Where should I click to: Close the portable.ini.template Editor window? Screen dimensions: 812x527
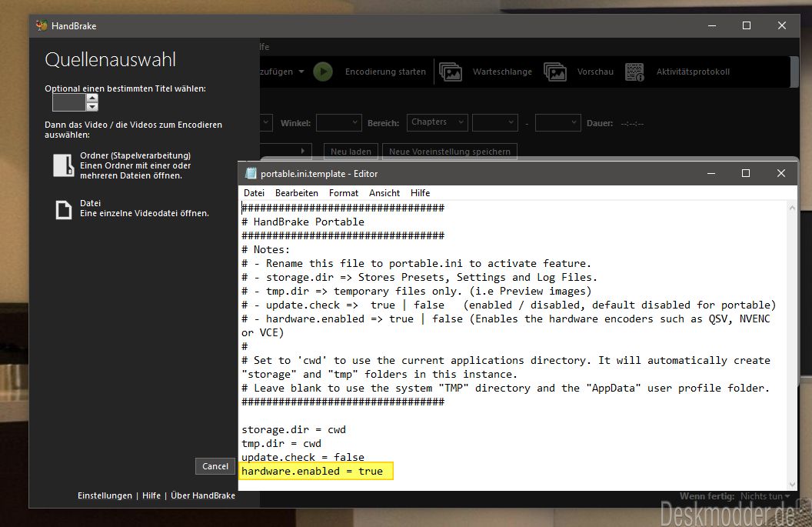[x=781, y=173]
